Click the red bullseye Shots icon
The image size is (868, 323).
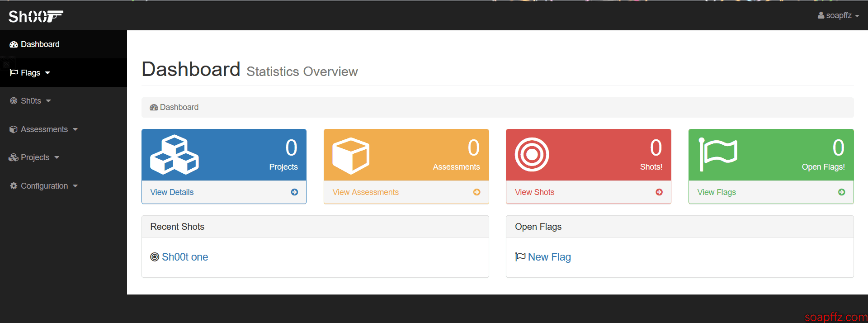tap(532, 155)
